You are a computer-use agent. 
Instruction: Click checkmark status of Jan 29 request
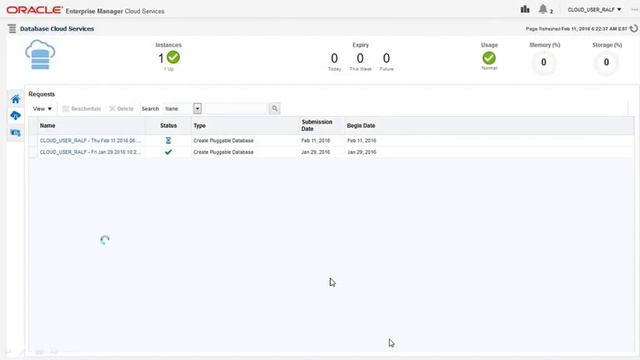pos(168,152)
